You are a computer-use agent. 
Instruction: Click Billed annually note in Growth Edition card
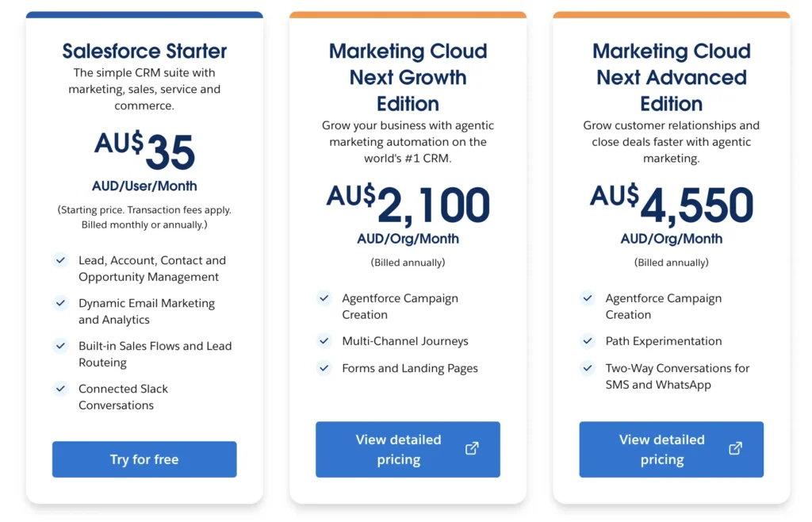pos(408,263)
